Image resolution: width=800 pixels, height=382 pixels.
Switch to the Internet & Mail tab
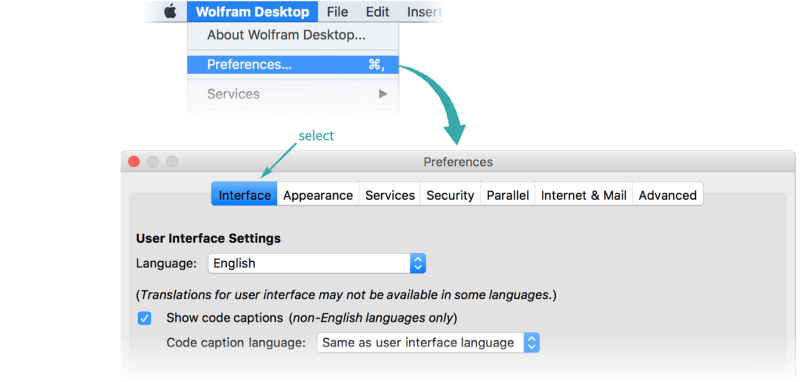[x=584, y=195]
